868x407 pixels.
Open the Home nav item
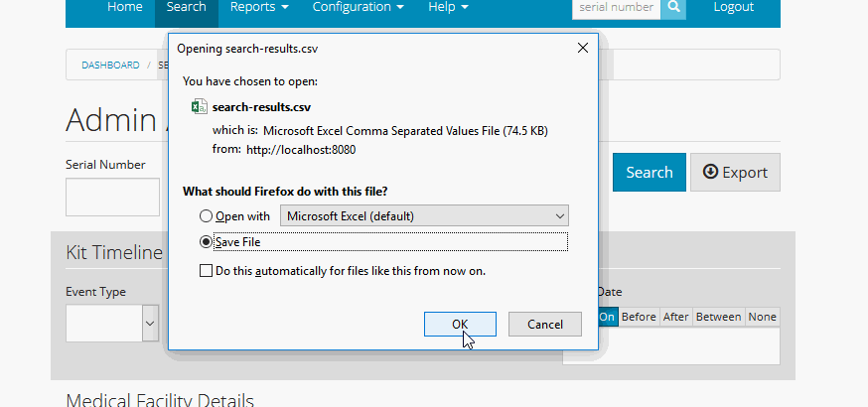tap(124, 7)
